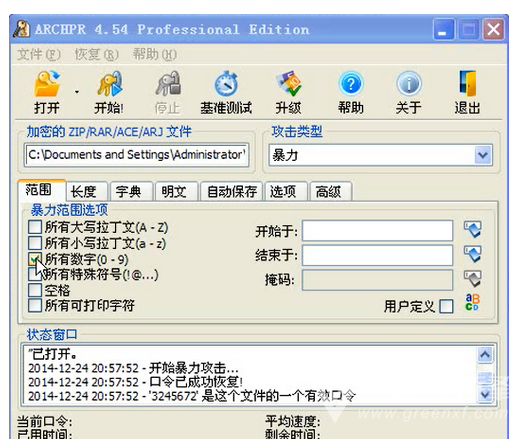Open the user-defined charset aBcD icon
The image size is (526, 439).
click(x=472, y=302)
